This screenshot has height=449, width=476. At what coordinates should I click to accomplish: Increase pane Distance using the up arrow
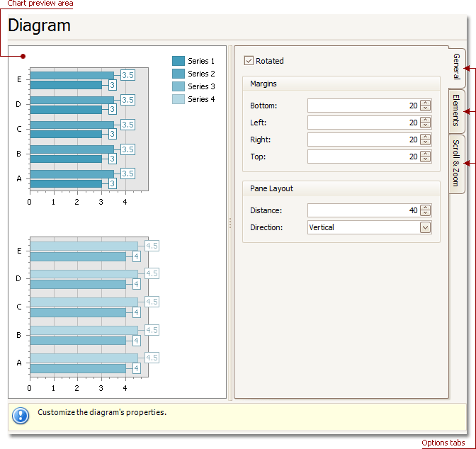[425, 208]
